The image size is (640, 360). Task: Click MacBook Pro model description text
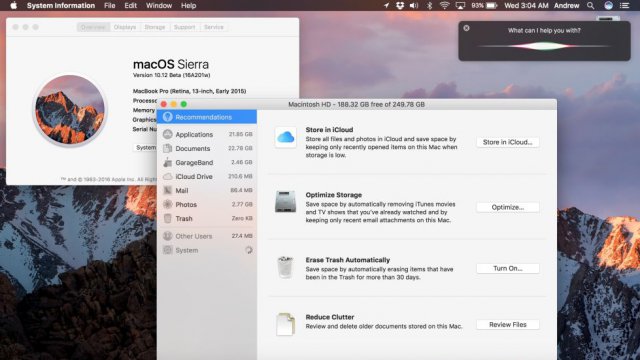point(189,91)
